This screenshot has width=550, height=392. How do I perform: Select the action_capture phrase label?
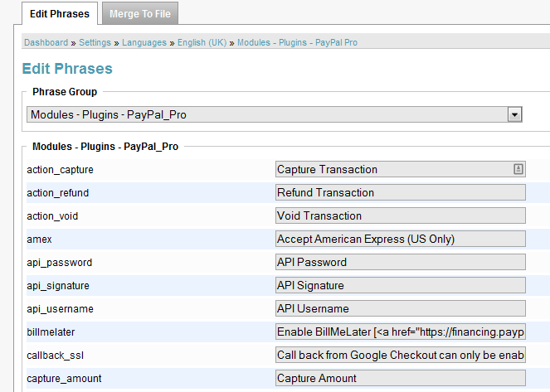tap(60, 170)
